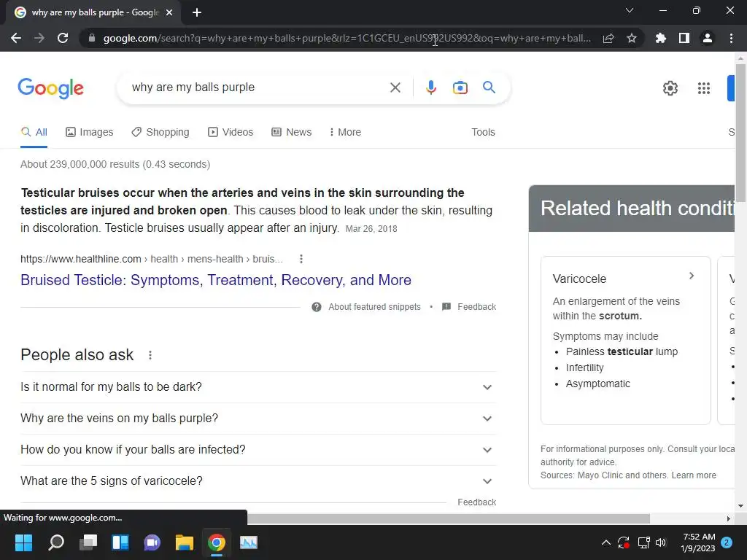747x560 pixels.
Task: Click Feedback beside featured snippets
Action: coord(477,307)
